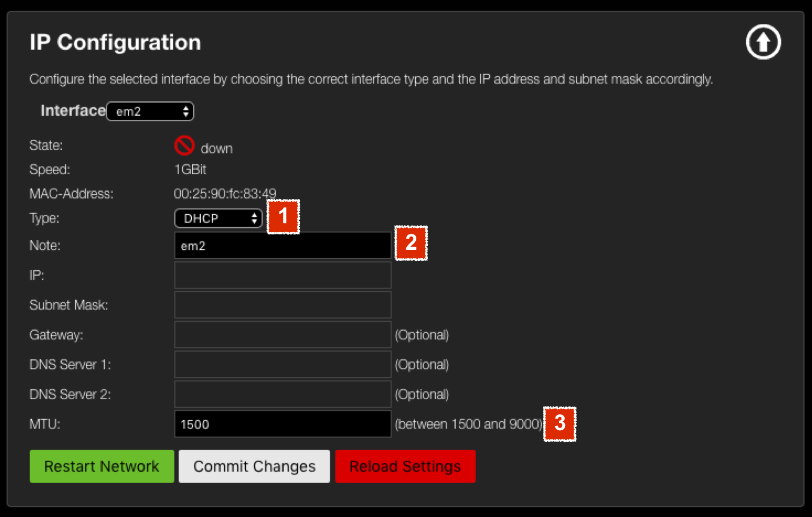This screenshot has height=517, width=812.
Task: Click the MAC-Address: label
Action: tap(71, 194)
